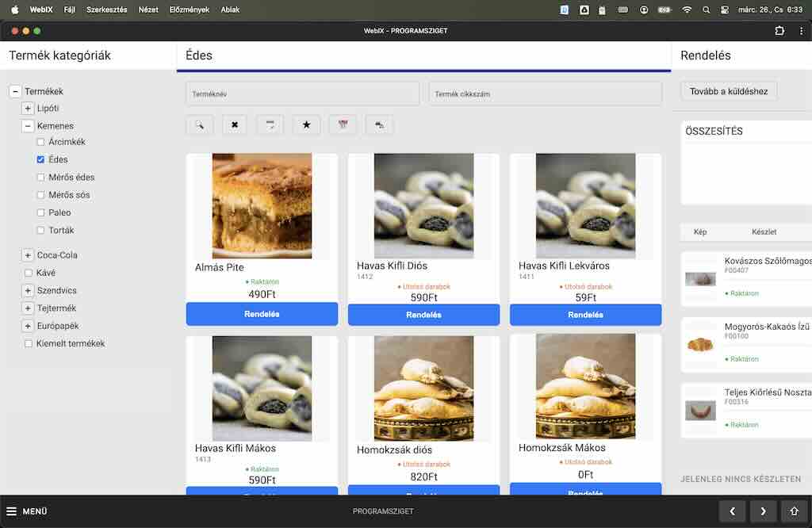Uncheck the Édes category checkbox
The image size is (812, 528).
click(x=40, y=159)
